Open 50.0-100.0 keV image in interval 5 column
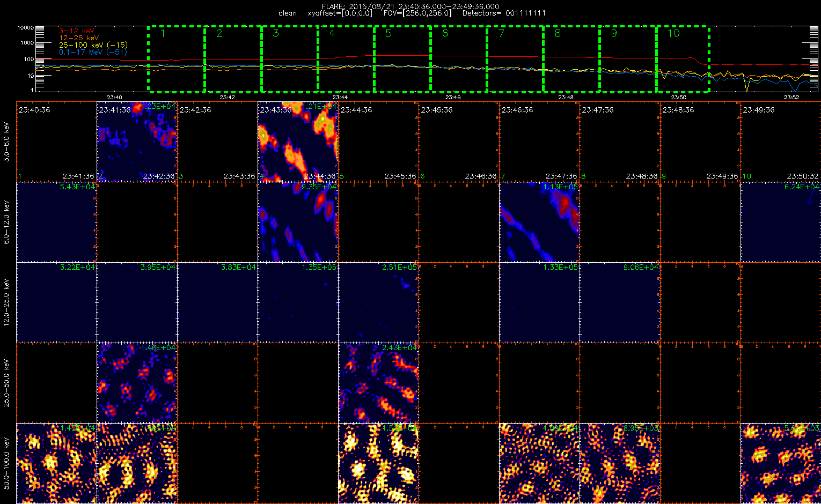This screenshot has width=821, height=504. pos(378,463)
